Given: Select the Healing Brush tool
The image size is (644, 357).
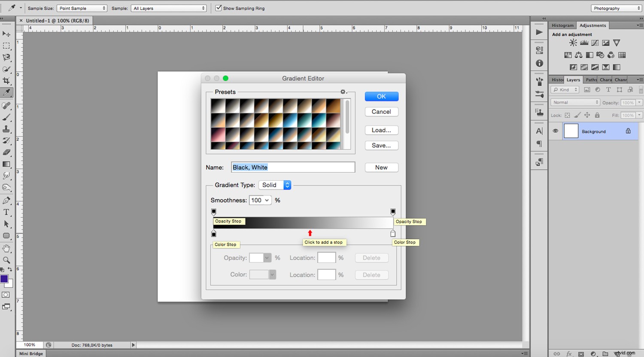Looking at the screenshot, I should point(6,104).
